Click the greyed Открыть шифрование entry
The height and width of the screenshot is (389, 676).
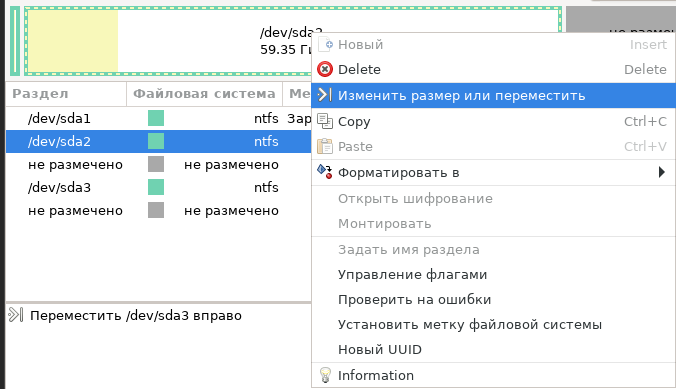point(493,198)
